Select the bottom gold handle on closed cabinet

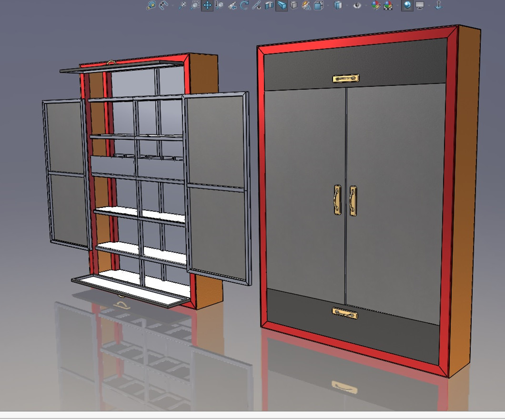click(x=345, y=313)
